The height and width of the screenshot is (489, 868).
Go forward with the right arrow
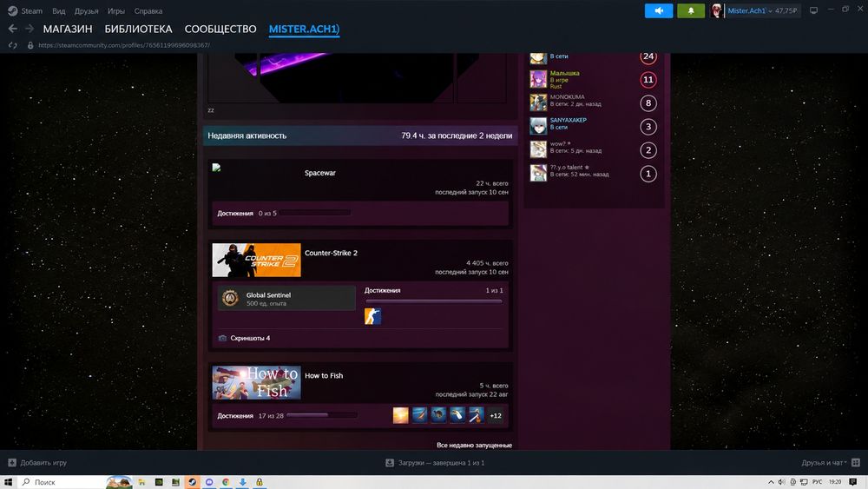click(30, 29)
